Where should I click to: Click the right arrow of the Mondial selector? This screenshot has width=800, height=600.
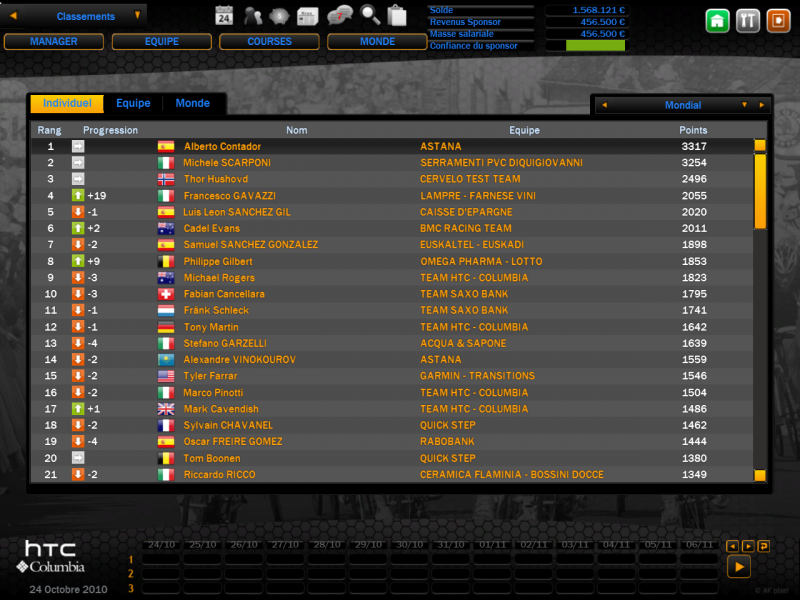(762, 105)
